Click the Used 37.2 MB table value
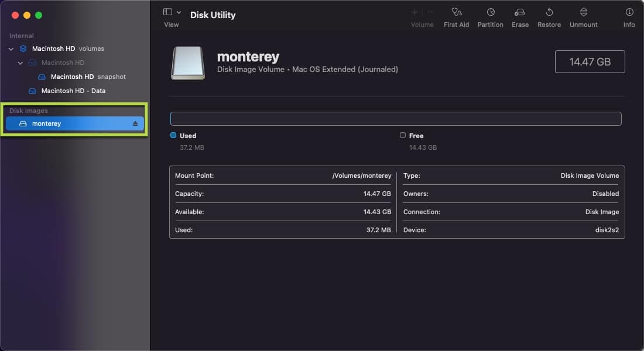 coord(379,230)
